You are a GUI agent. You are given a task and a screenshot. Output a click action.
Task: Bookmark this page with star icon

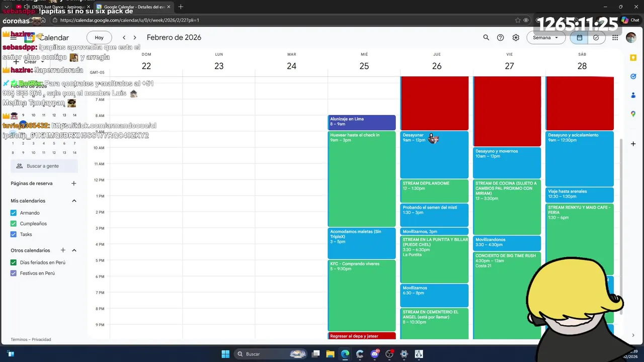[x=518, y=20]
